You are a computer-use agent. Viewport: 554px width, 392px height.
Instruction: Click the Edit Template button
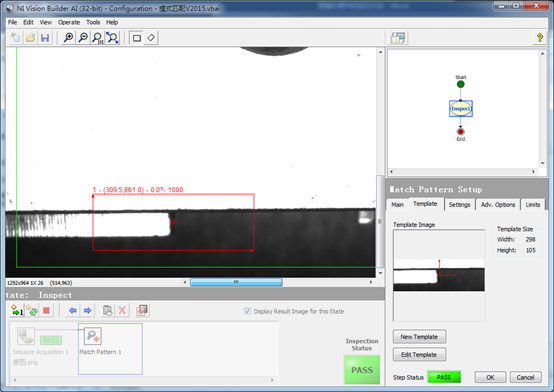pyautogui.click(x=419, y=355)
